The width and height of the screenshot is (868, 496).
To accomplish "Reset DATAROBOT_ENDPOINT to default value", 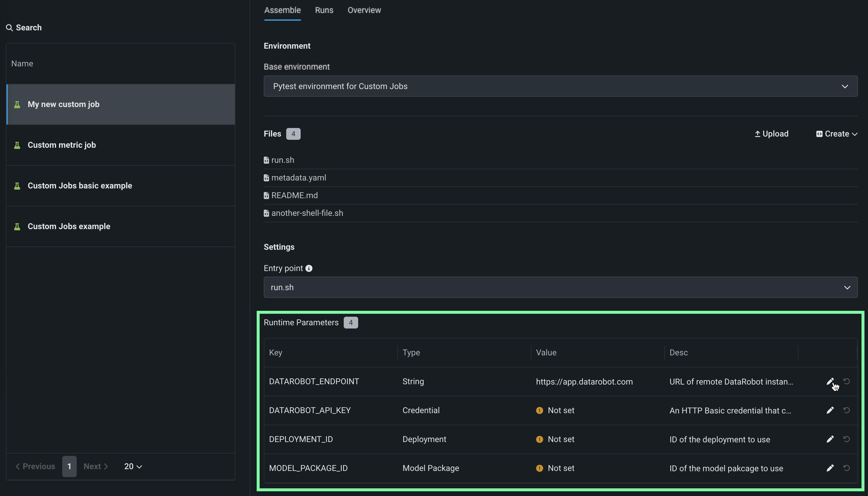I will tap(846, 381).
